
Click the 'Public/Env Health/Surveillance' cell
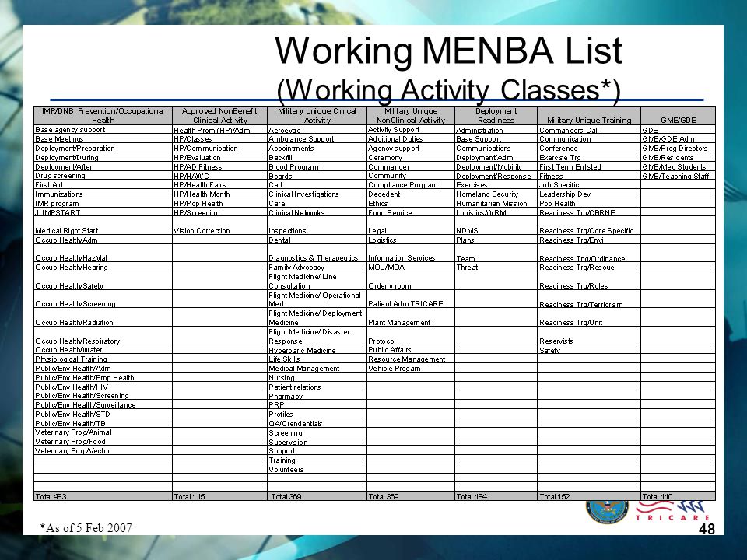(x=103, y=404)
